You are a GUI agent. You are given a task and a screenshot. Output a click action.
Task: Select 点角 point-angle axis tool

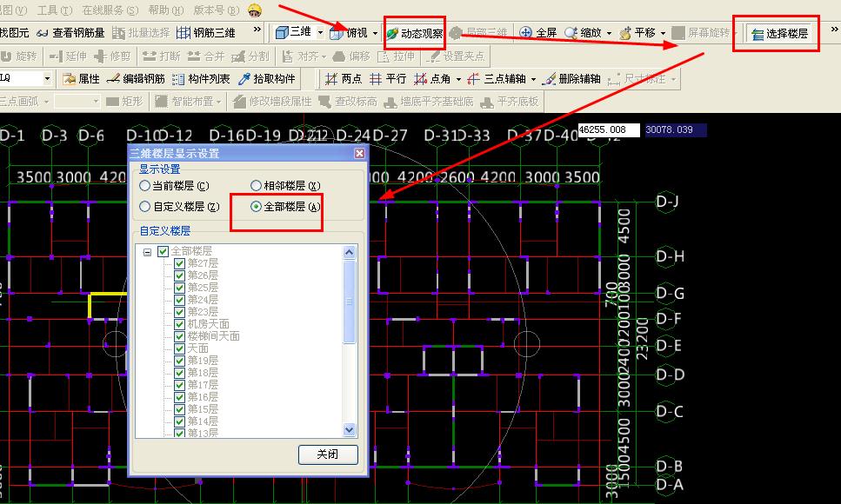click(432, 79)
